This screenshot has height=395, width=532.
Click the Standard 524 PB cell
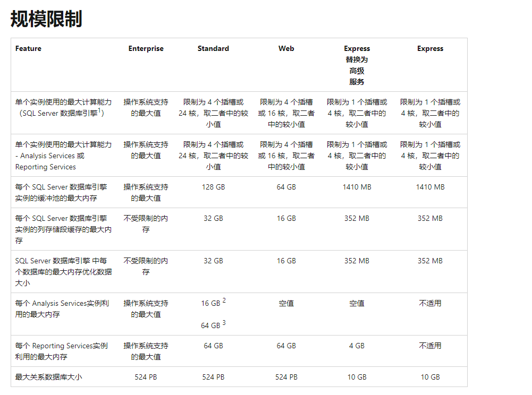[214, 377]
